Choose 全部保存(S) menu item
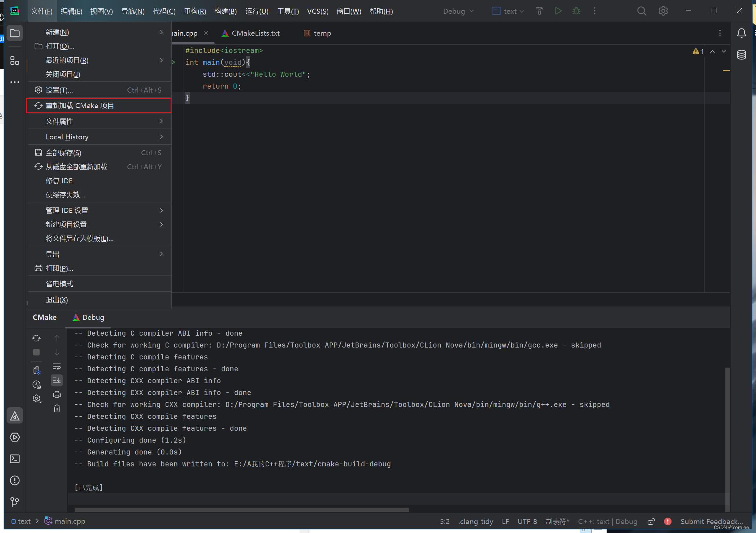Screen dimensions: 756x533 [99, 153]
